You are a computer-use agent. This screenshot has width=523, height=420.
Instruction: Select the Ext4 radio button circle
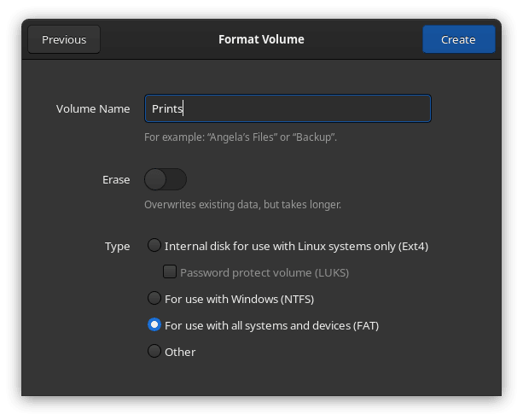[x=154, y=246]
